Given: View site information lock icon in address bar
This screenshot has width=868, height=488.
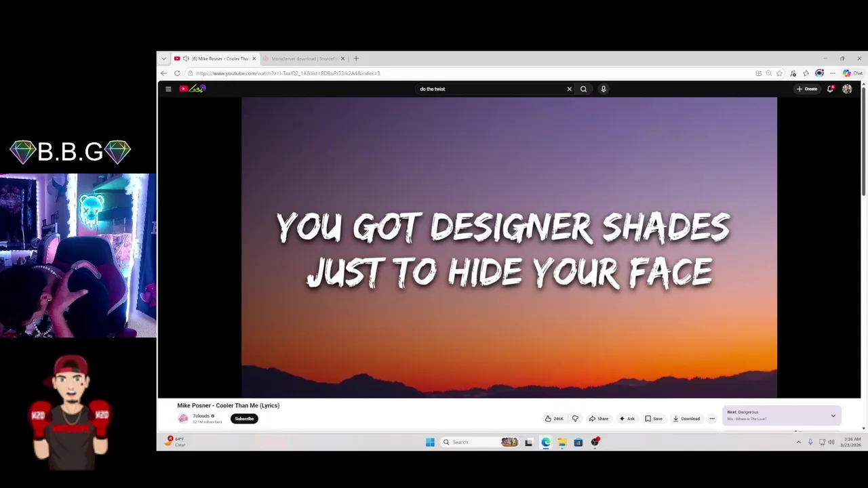Looking at the screenshot, I should tap(191, 73).
